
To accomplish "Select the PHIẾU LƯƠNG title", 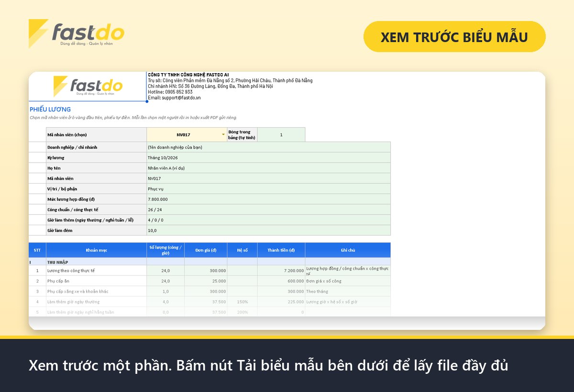I will click(x=50, y=109).
